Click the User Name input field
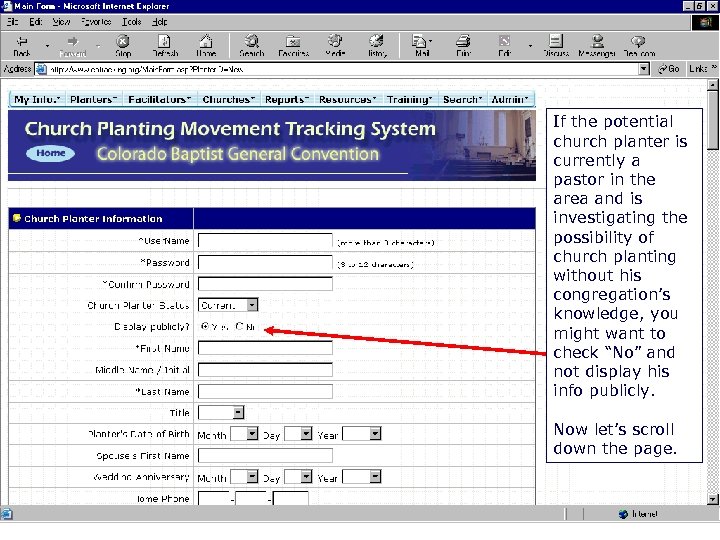Viewport: 720px width, 540px height. [265, 240]
